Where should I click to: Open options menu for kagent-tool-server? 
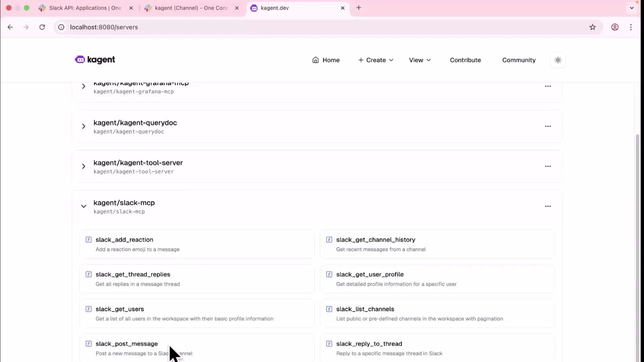click(548, 166)
